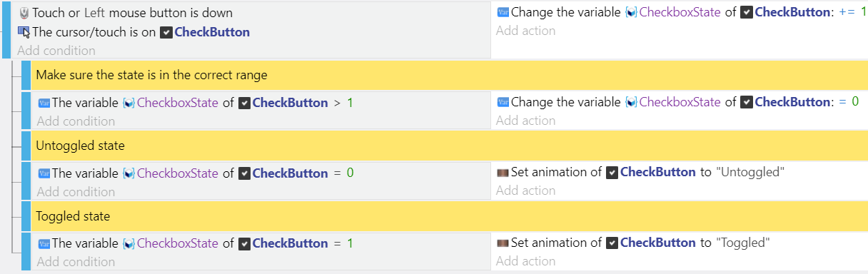Select the "Toggled state" comment
This screenshot has width=868, height=274.
[449, 215]
